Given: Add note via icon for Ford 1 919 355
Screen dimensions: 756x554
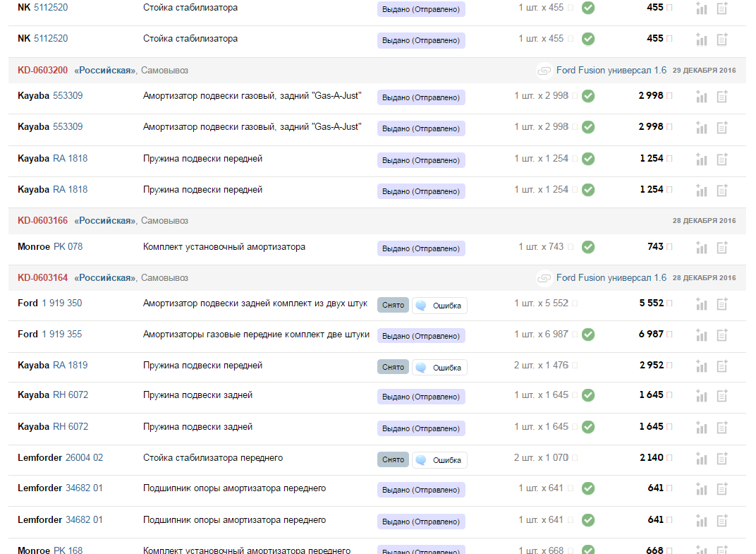Looking at the screenshot, I should [721, 335].
